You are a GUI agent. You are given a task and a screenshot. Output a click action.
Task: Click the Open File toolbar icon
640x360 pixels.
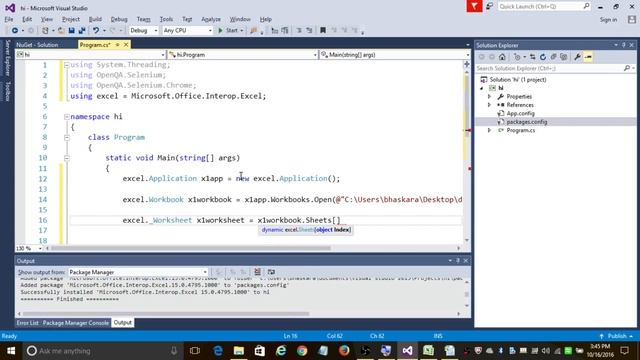[60, 31]
